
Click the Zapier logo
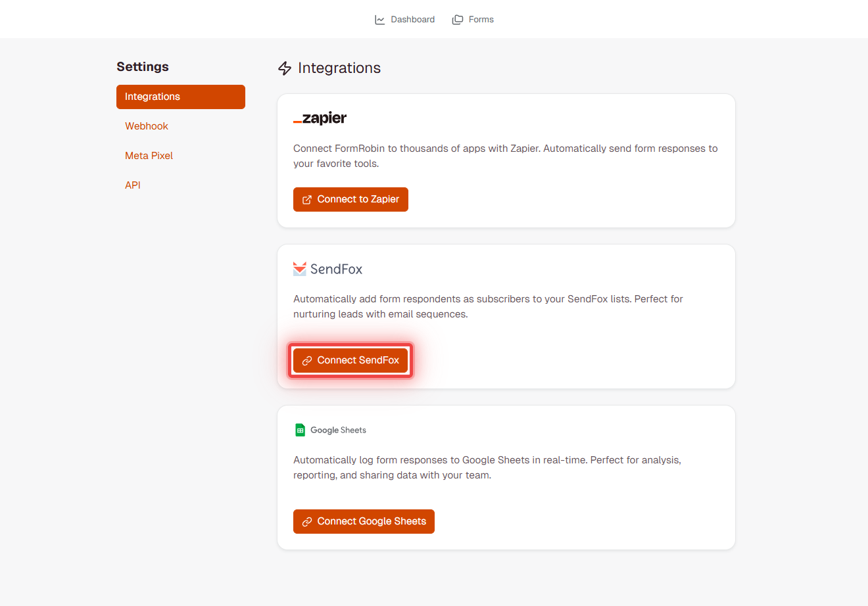320,118
